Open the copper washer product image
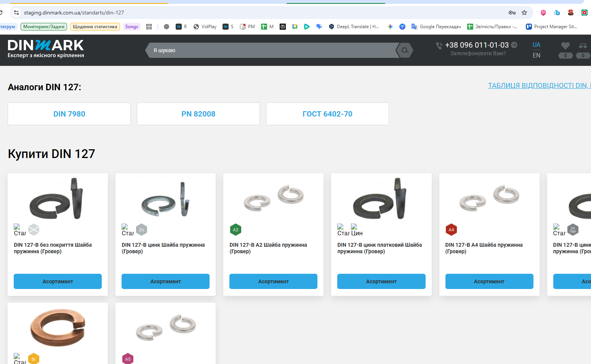591x364 pixels. (58, 327)
